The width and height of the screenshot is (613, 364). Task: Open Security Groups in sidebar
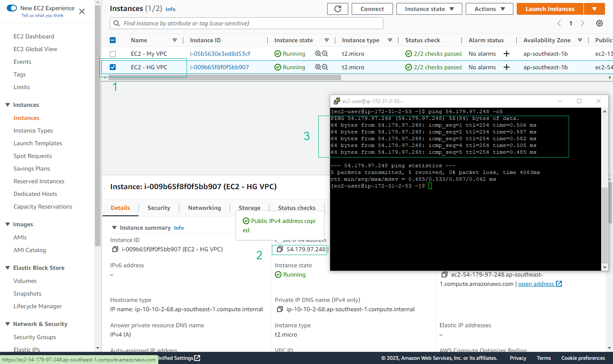tap(35, 337)
